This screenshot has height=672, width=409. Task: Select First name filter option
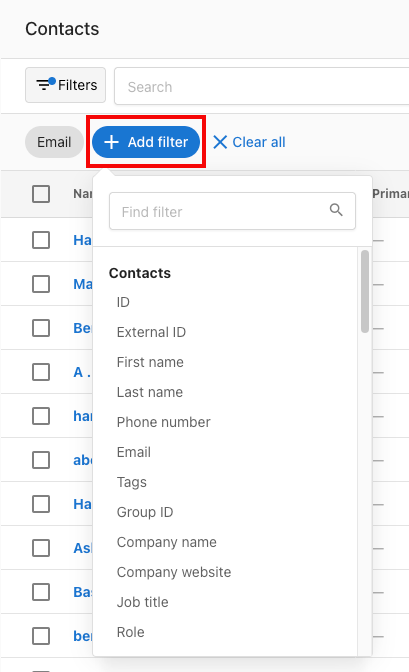tap(150, 362)
